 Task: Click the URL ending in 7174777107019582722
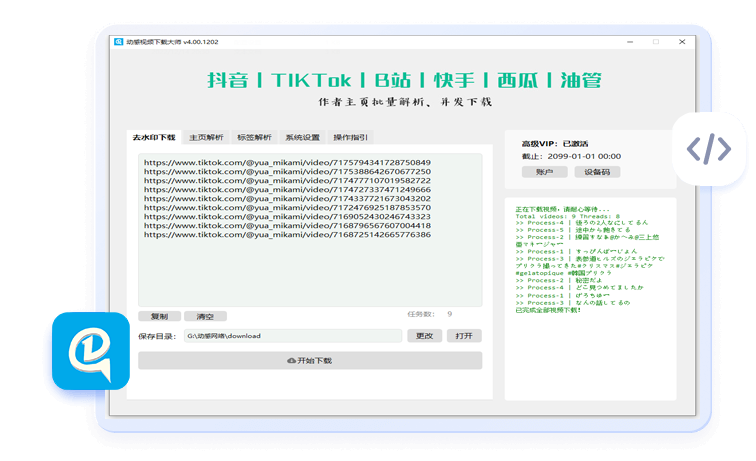[287, 180]
